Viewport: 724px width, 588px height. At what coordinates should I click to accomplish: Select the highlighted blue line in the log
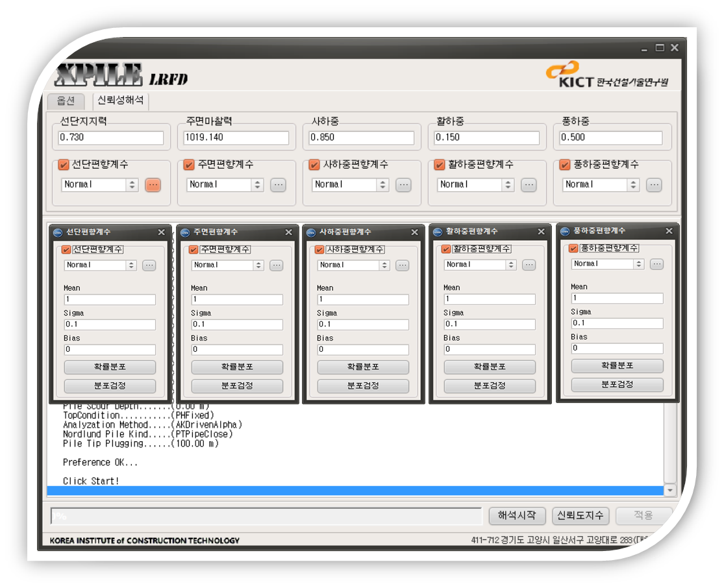point(356,491)
